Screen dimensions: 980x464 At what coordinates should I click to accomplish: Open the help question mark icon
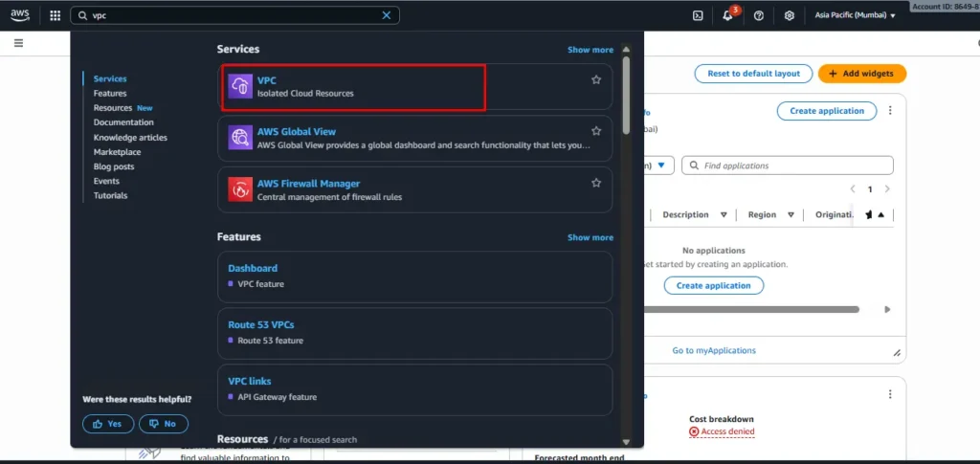pyautogui.click(x=759, y=15)
